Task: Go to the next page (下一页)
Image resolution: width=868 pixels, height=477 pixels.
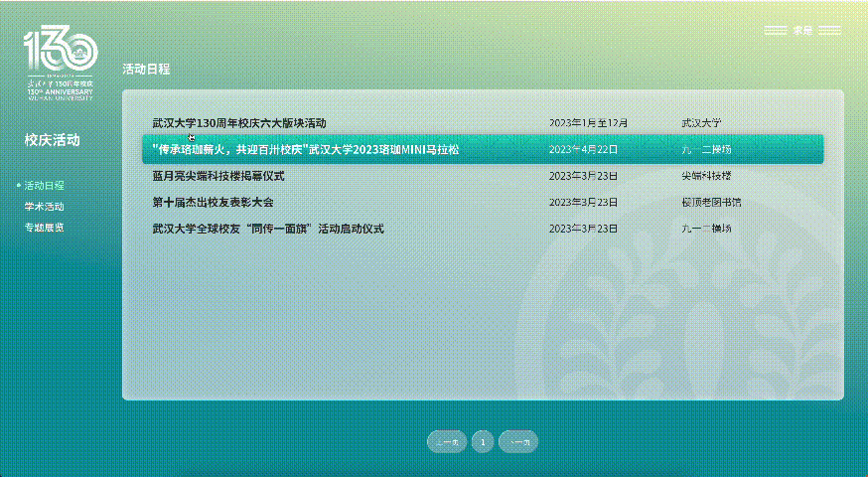Action: (518, 442)
